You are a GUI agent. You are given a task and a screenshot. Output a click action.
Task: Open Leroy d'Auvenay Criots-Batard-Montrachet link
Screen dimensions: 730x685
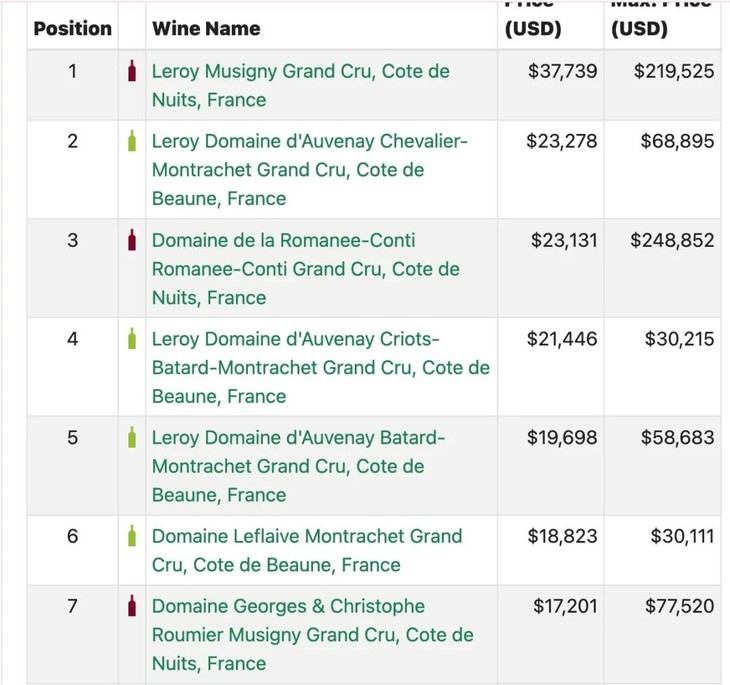pos(295,339)
